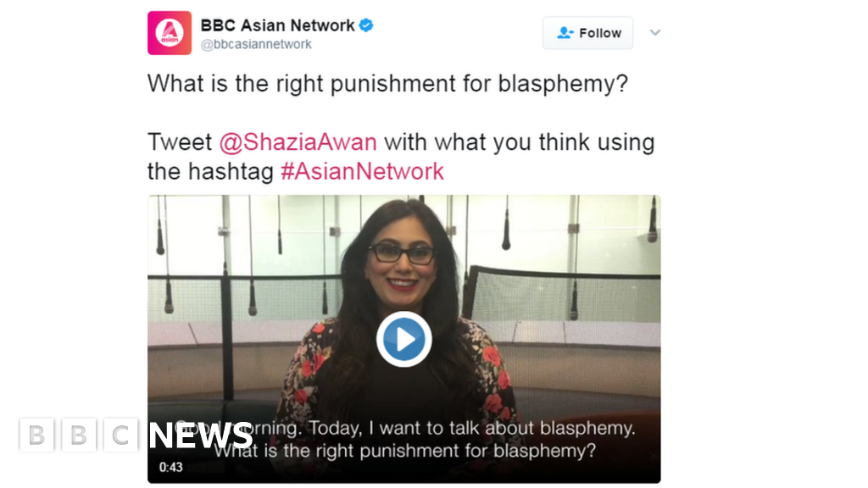Click the person-plus icon in Follow button
Image resolution: width=868 pixels, height=488 pixels.
(x=565, y=33)
